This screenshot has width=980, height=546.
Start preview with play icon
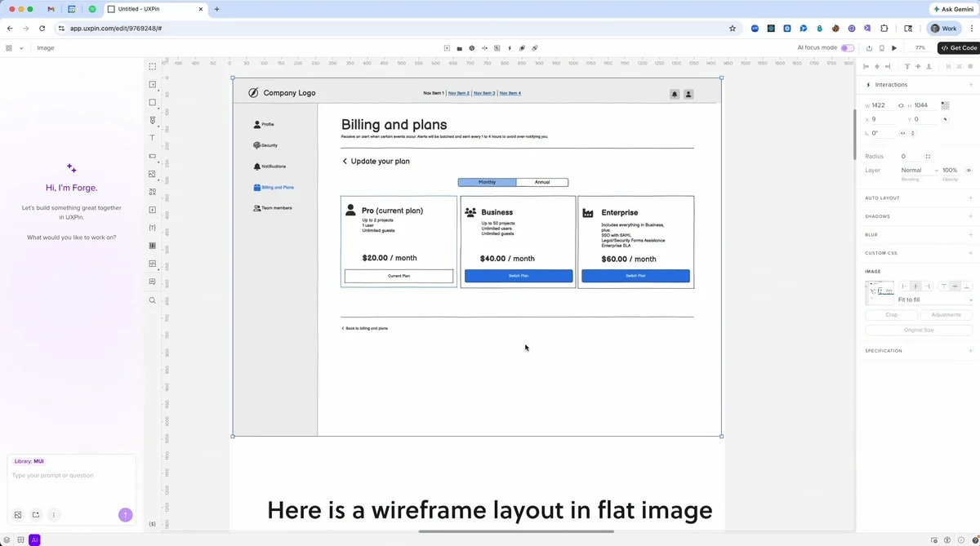coord(894,48)
